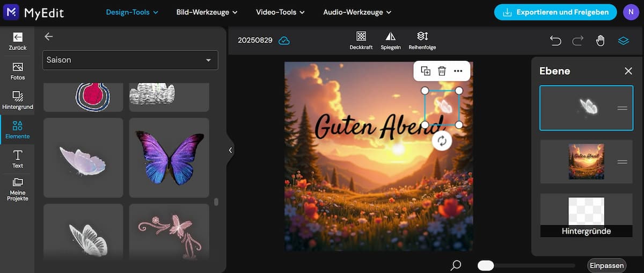Open the Reihenfolge order tool

(422, 41)
